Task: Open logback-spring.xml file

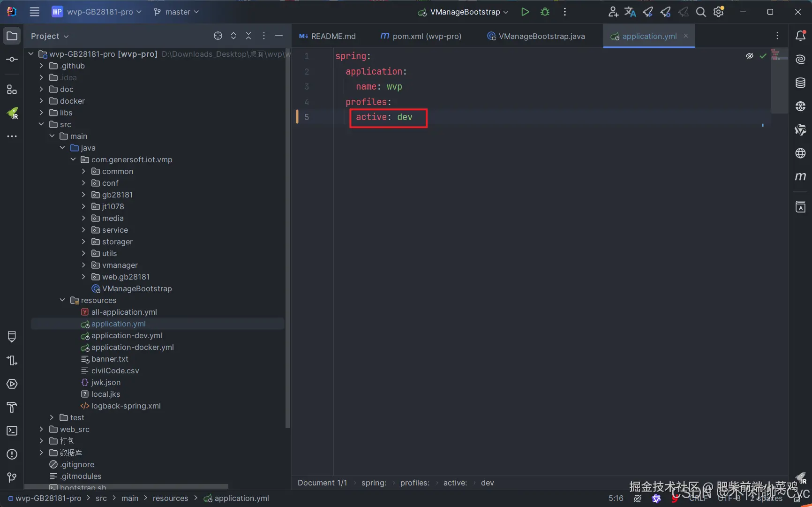Action: coord(126,406)
